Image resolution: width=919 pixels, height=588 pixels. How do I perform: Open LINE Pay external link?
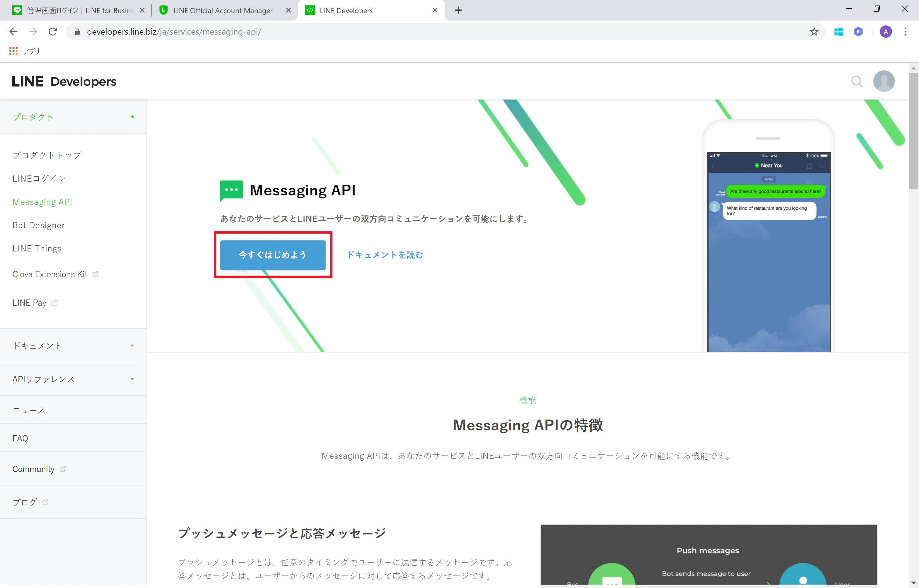coord(35,302)
